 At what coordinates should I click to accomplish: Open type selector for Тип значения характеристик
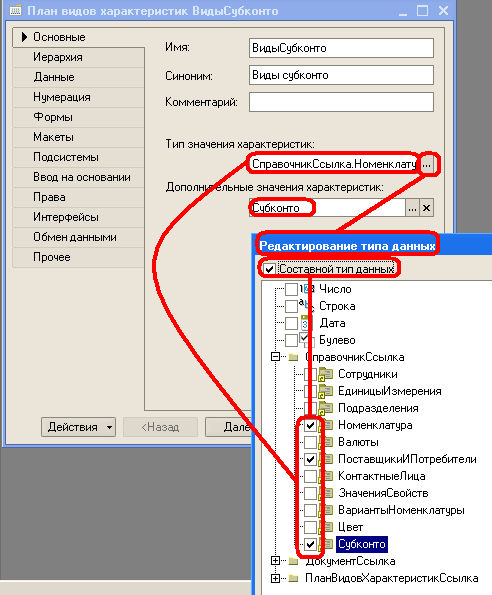[427, 165]
